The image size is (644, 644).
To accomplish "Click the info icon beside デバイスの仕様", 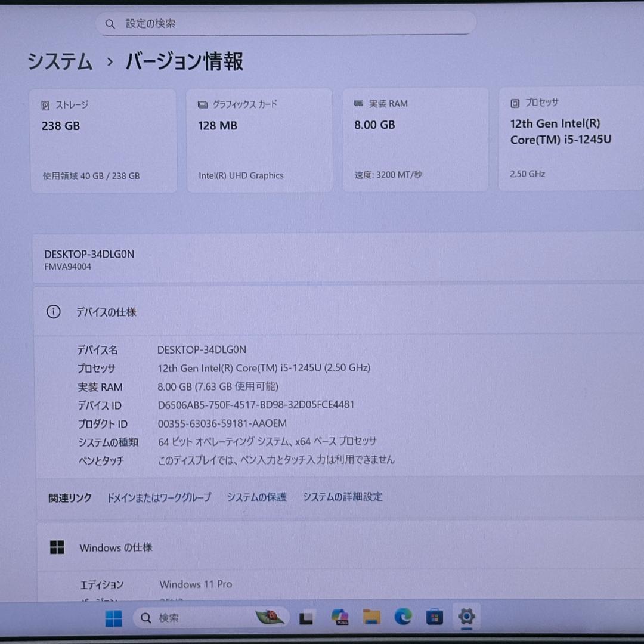I will click(54, 311).
